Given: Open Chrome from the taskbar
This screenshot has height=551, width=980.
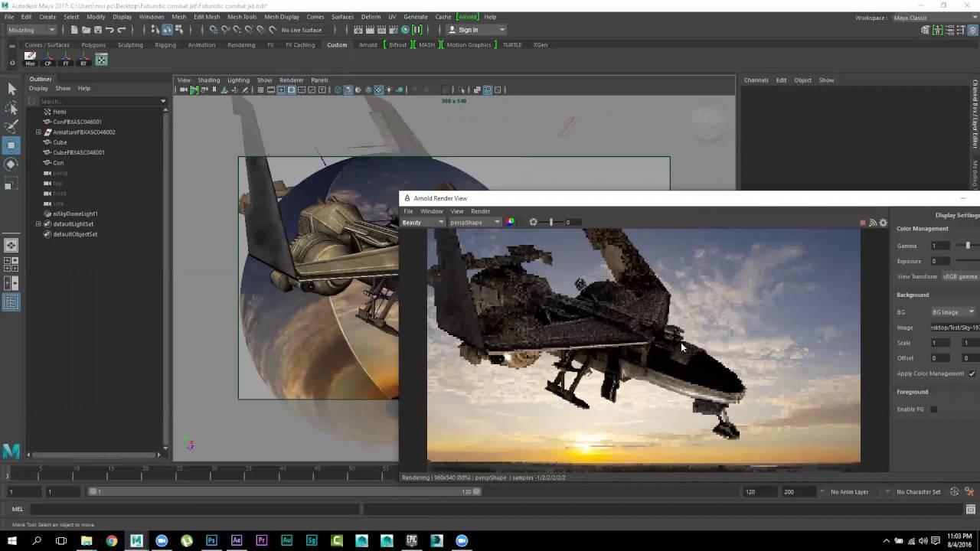Looking at the screenshot, I should 112,540.
